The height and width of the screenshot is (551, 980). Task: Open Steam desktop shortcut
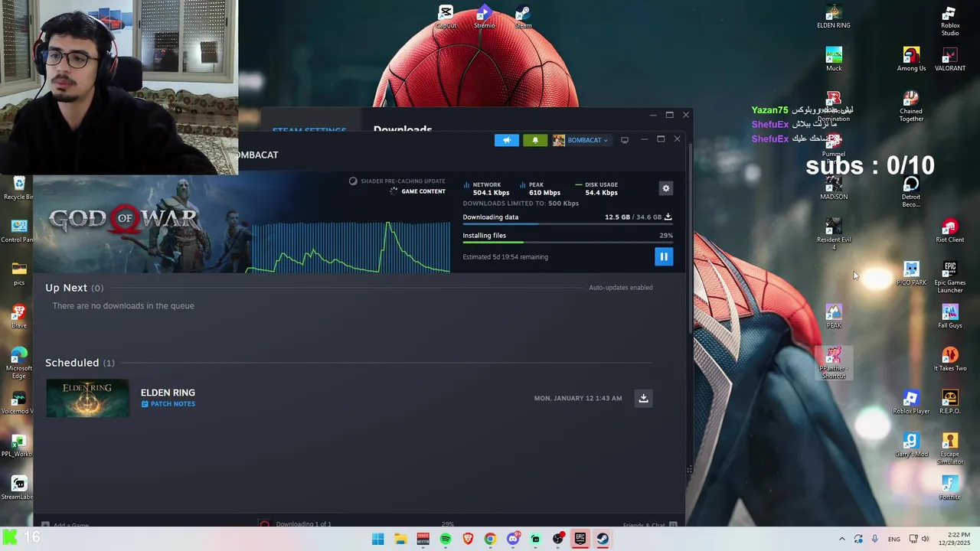click(x=523, y=17)
